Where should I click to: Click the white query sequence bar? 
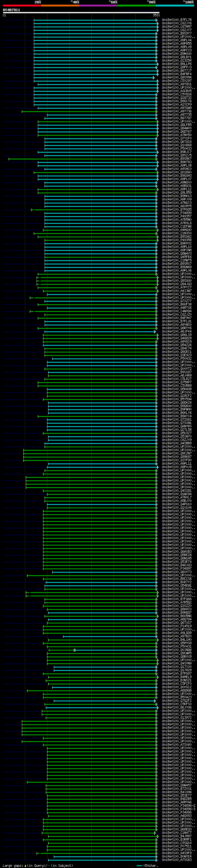coord(81,12)
